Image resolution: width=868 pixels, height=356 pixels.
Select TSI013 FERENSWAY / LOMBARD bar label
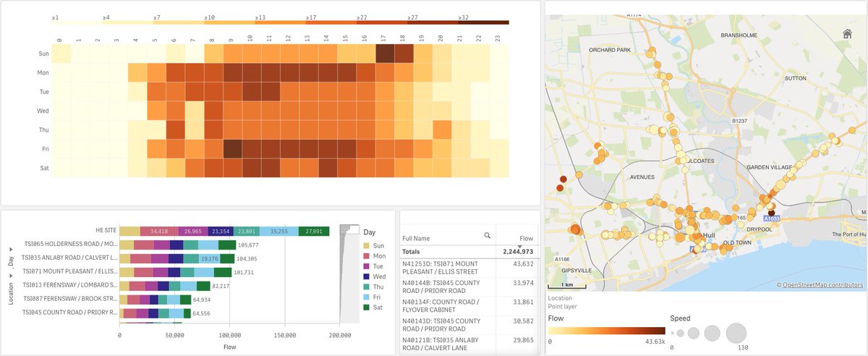70,286
